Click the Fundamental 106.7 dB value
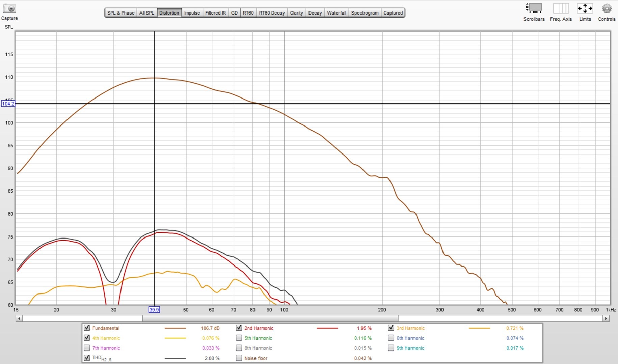 coord(210,328)
